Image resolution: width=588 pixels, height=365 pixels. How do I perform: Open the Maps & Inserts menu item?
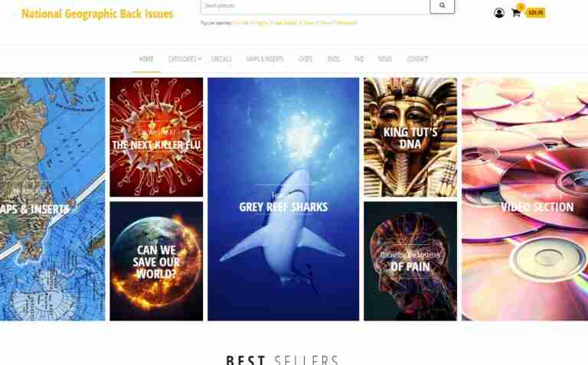pos(265,59)
